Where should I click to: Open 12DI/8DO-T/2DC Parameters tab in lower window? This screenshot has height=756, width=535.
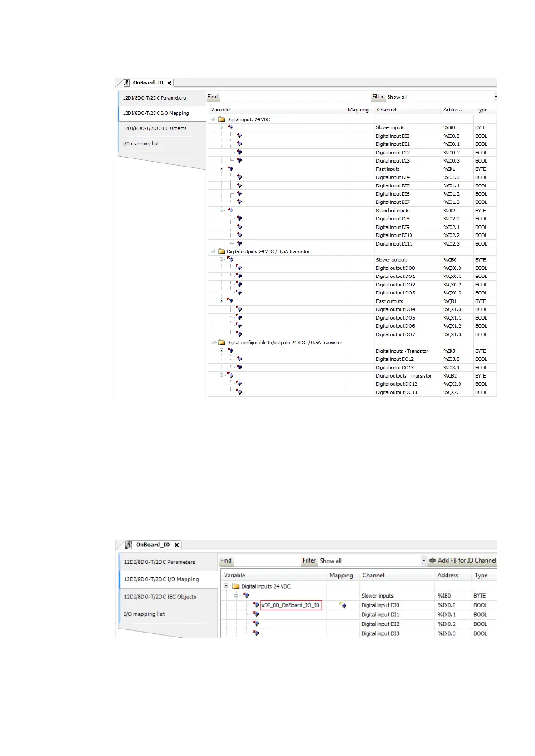160,562
